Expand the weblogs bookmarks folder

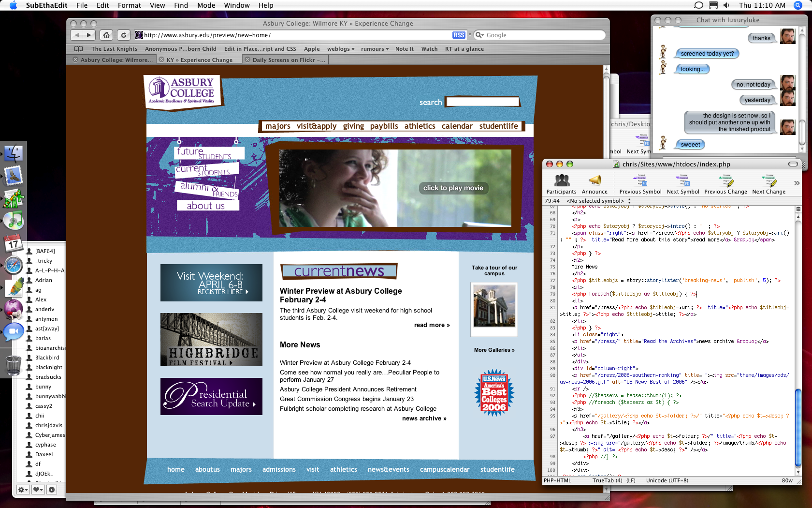click(x=341, y=49)
